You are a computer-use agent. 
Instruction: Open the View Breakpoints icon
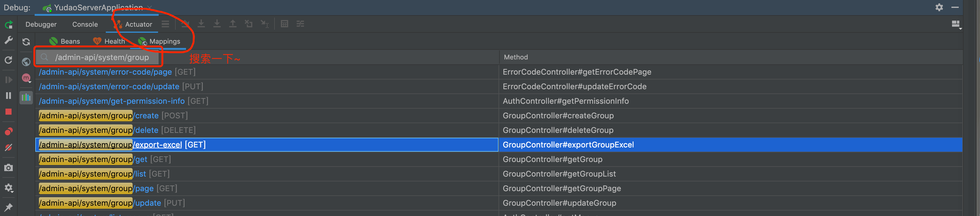[x=9, y=131]
